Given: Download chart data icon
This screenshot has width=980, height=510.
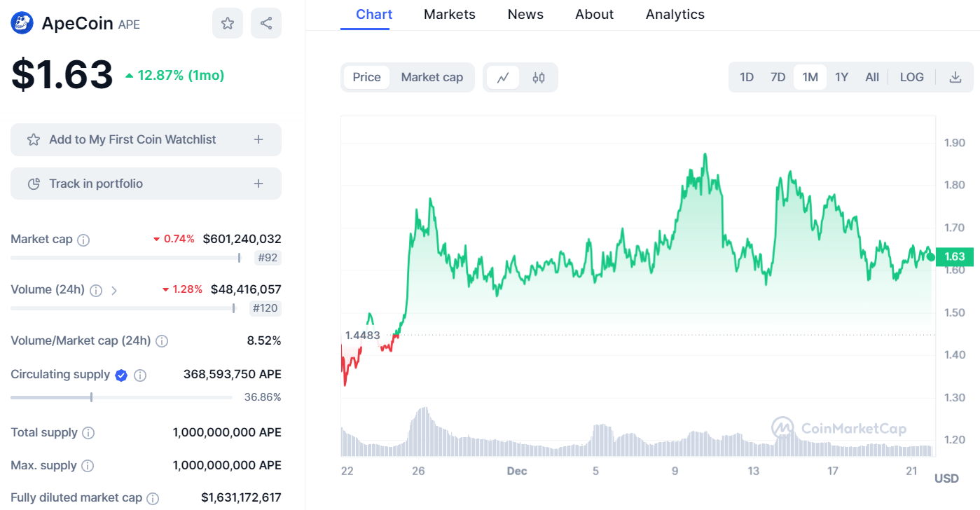Looking at the screenshot, I should 955,77.
